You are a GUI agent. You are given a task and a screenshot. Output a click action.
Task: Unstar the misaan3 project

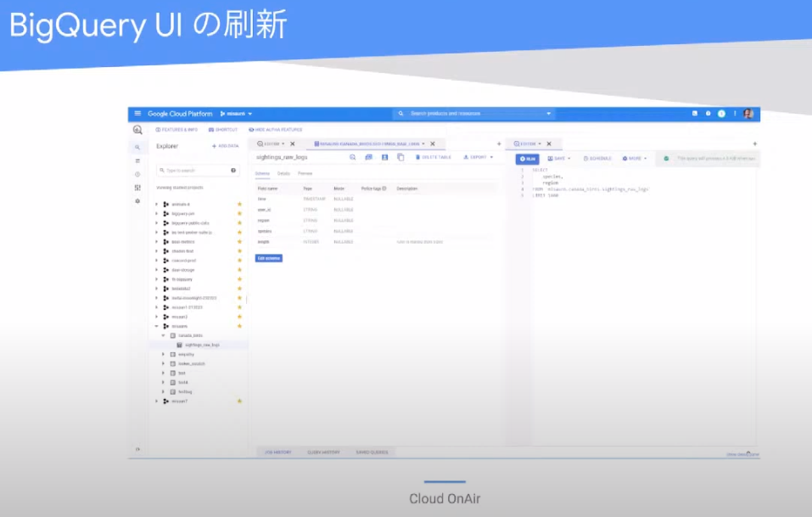(x=239, y=317)
